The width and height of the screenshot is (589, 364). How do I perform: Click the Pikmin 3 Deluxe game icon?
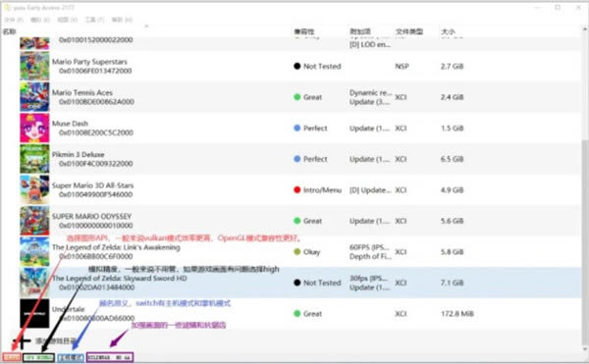34,159
